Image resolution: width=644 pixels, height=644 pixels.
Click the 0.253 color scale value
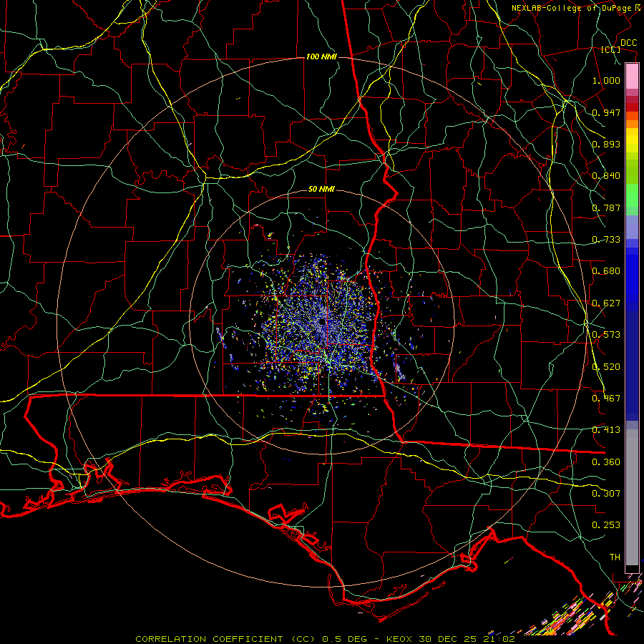pos(606,525)
